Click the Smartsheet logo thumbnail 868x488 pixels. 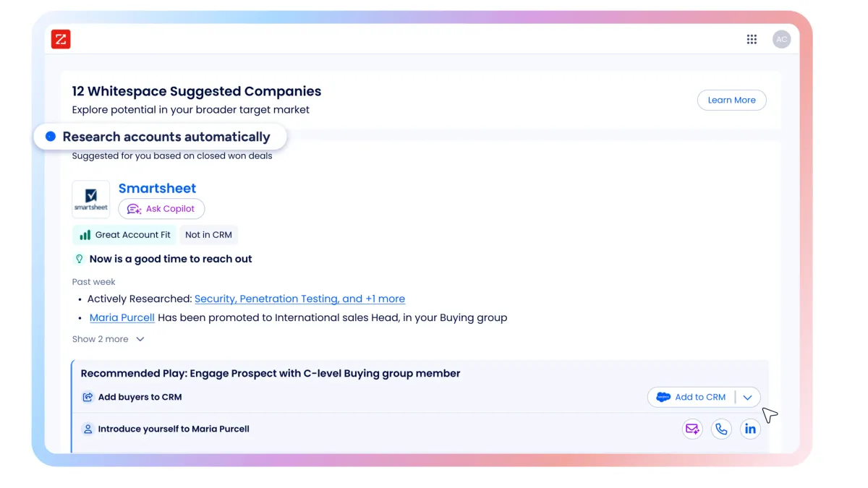90,199
